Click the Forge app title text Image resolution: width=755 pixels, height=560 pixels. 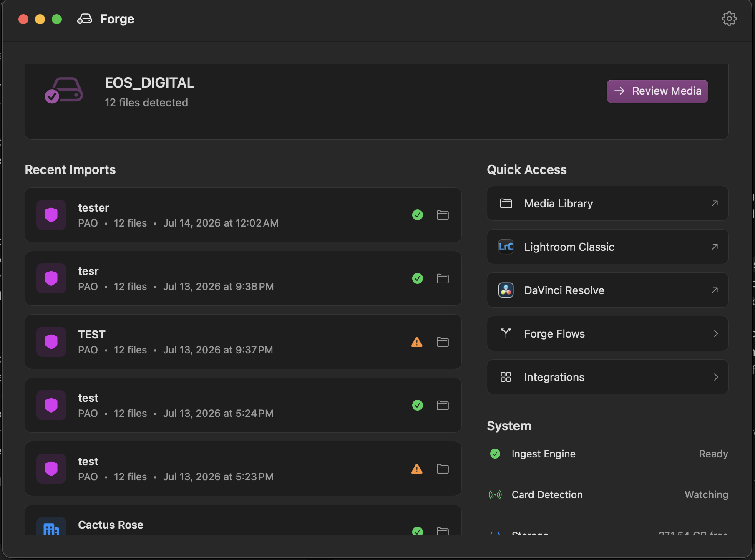(117, 19)
